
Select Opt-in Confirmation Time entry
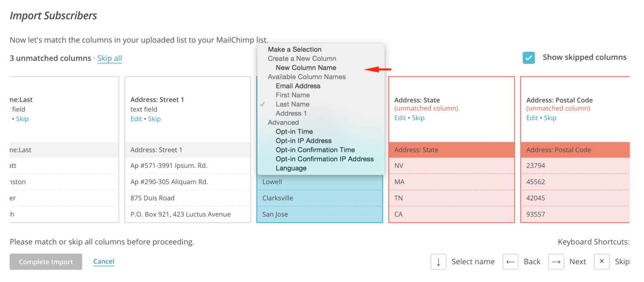[x=315, y=150]
